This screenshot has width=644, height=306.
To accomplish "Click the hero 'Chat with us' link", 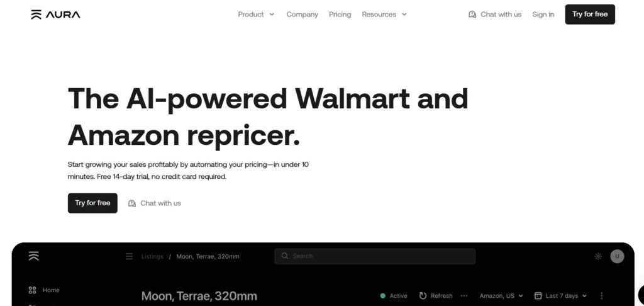I will [160, 203].
